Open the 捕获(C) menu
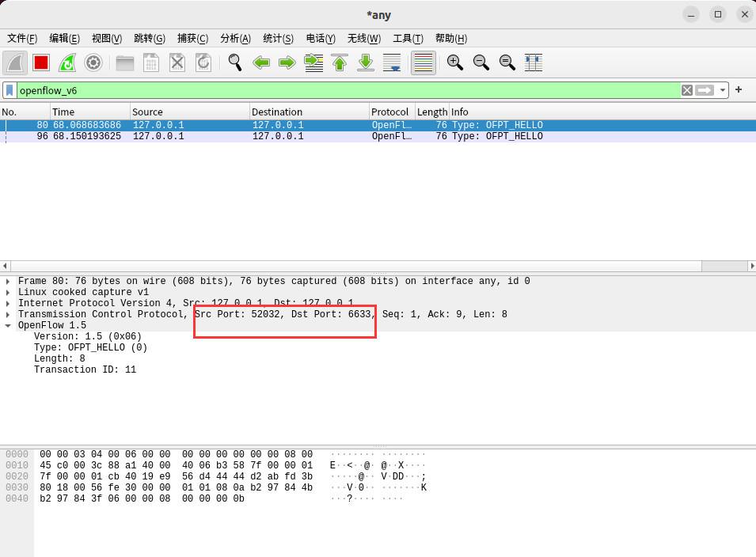 (193, 39)
